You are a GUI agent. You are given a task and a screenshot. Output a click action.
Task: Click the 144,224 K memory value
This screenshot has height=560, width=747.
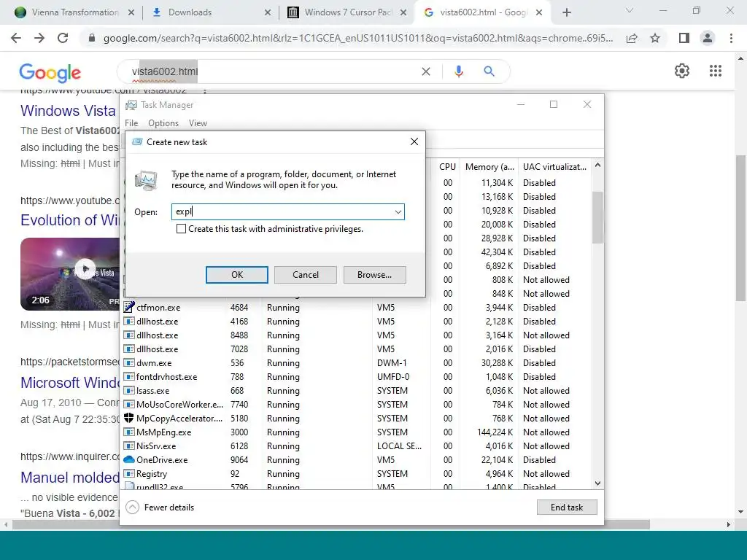[495, 432]
